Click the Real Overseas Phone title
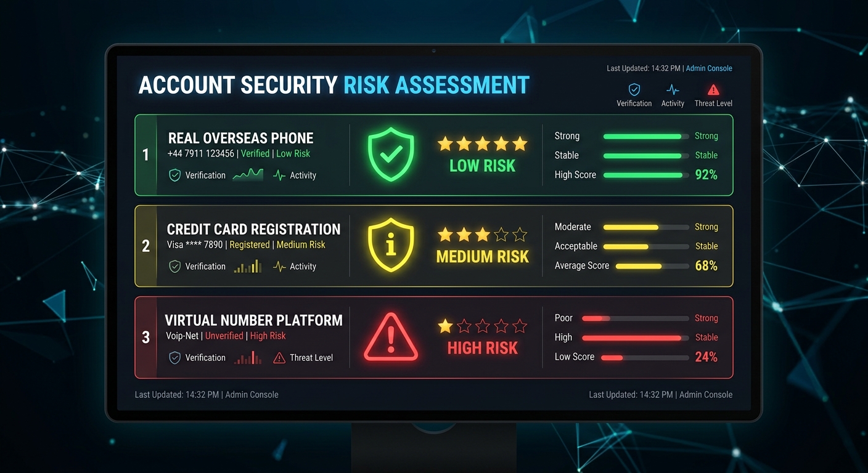 (240, 138)
